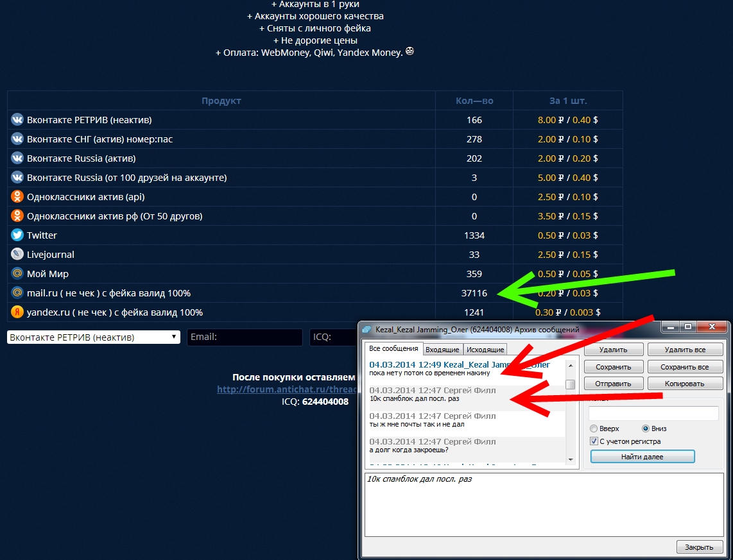Open the product dropdown showing Вконтакте РЕТРИВ (неактив)
Viewport: 733px width, 560px height.
(94, 337)
